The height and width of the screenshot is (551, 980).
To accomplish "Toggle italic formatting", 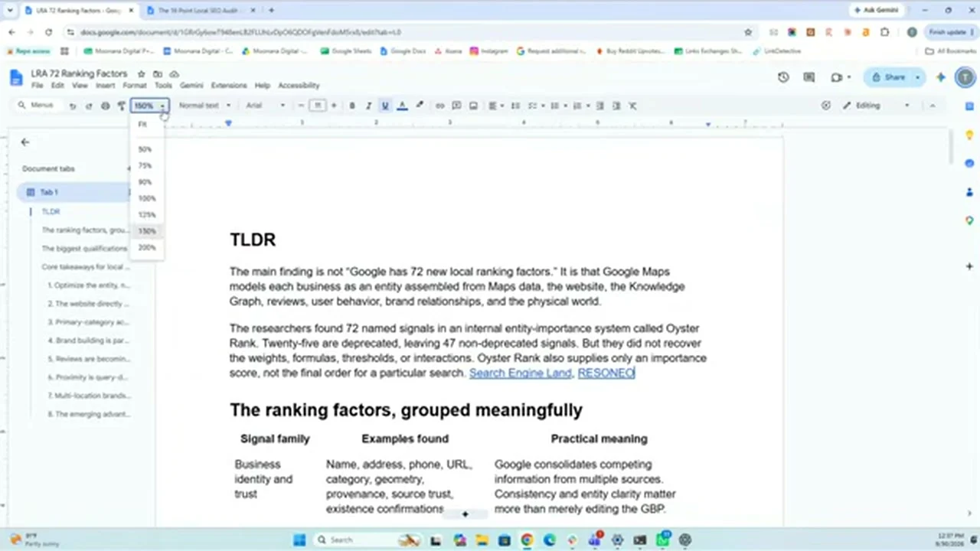I will (x=368, y=106).
